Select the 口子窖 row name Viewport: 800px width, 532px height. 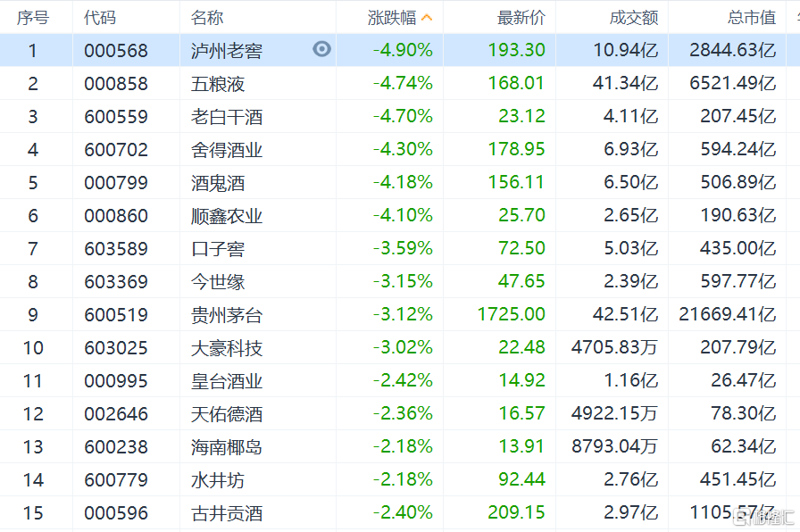click(218, 249)
